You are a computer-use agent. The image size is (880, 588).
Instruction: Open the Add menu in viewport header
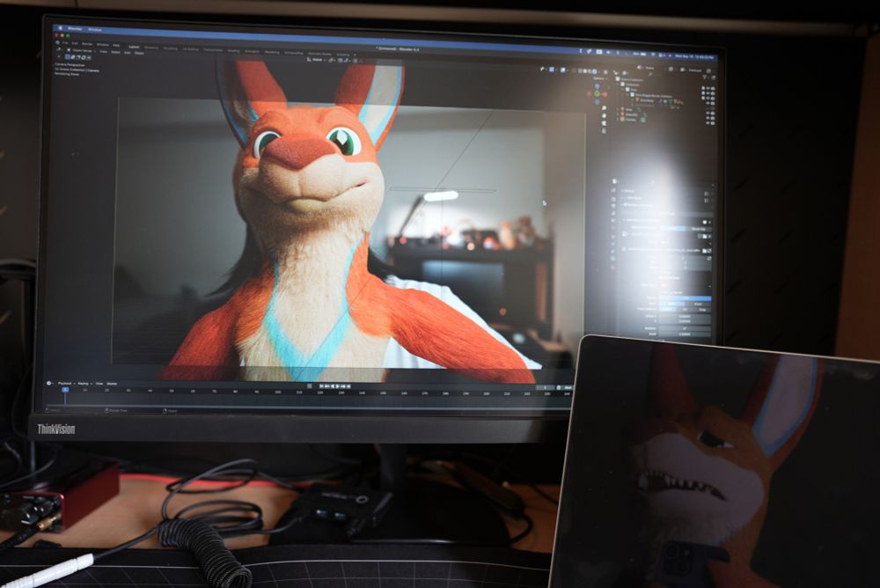pyautogui.click(x=127, y=52)
